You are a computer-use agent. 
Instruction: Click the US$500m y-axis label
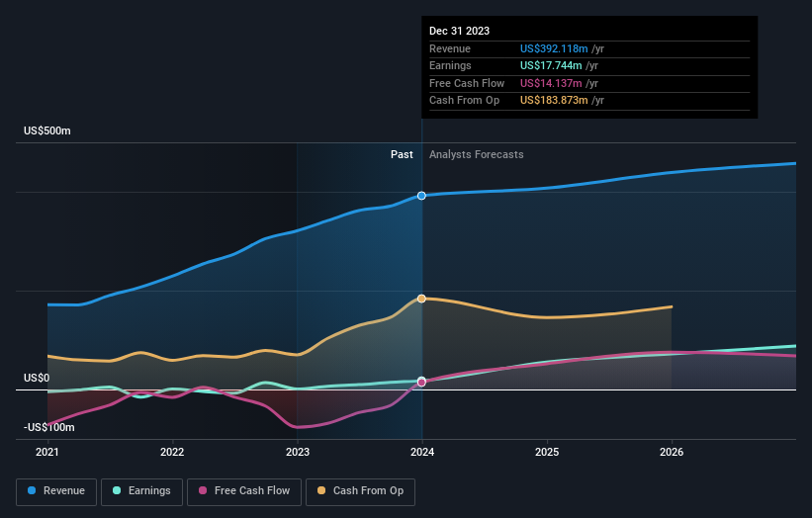coord(47,130)
